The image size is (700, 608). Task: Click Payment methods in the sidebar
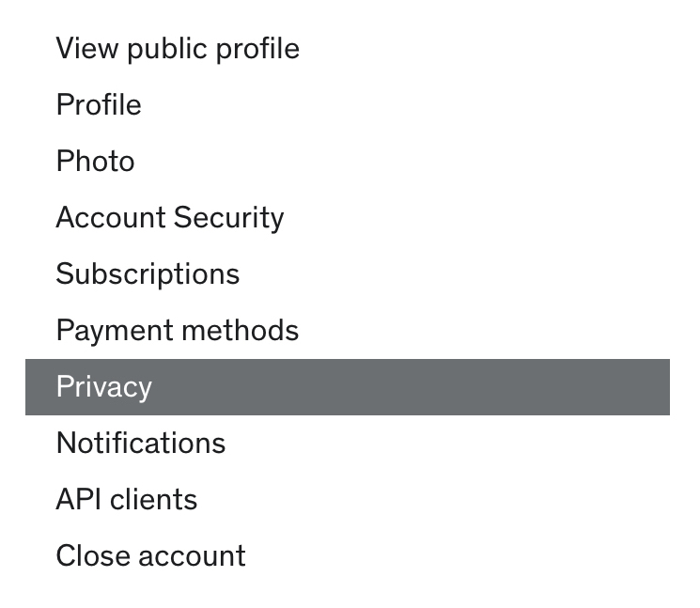[x=178, y=331]
